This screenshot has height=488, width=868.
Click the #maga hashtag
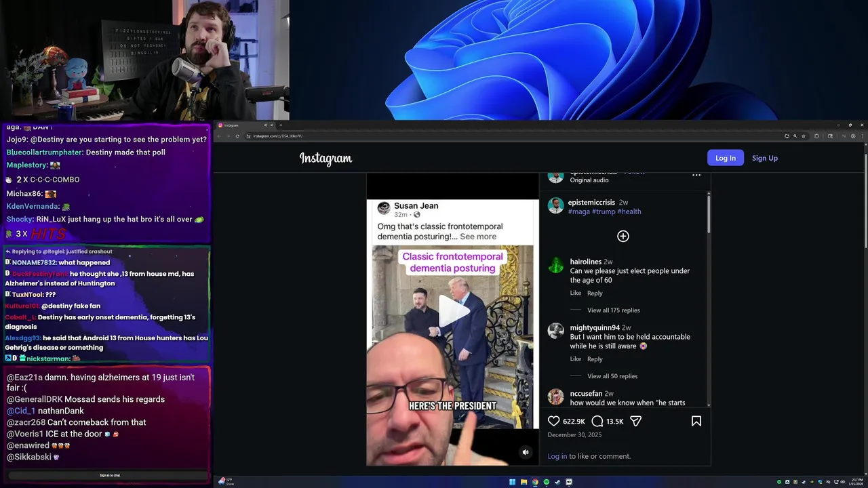579,211
